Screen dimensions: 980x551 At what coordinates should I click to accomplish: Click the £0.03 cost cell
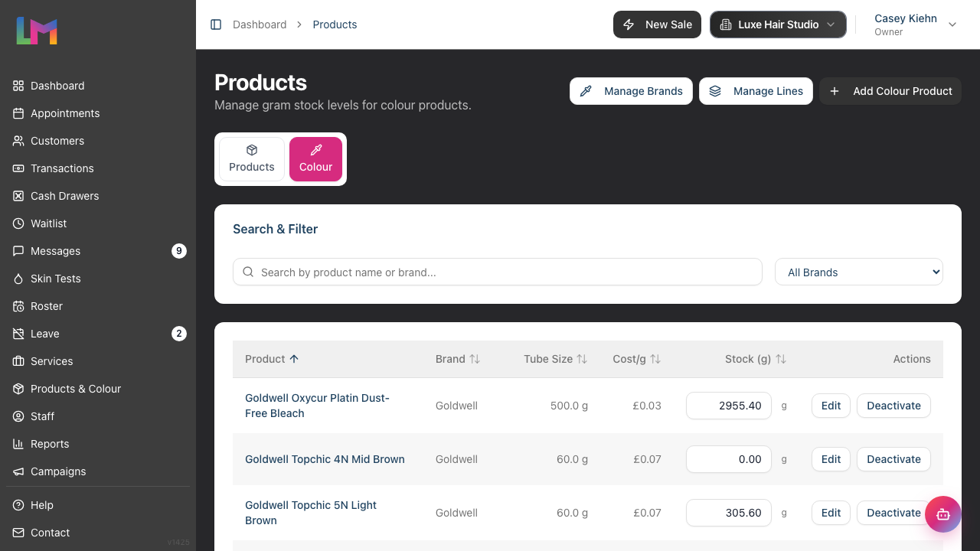click(647, 406)
